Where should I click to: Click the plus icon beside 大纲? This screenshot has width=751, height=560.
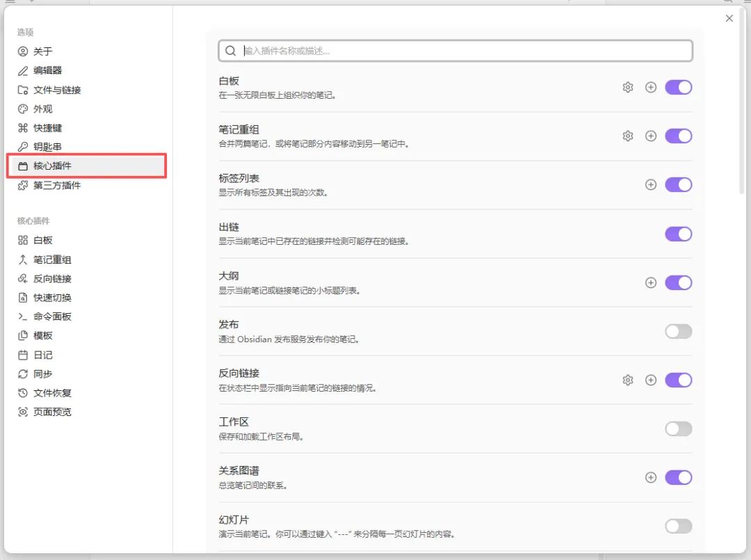(x=650, y=282)
